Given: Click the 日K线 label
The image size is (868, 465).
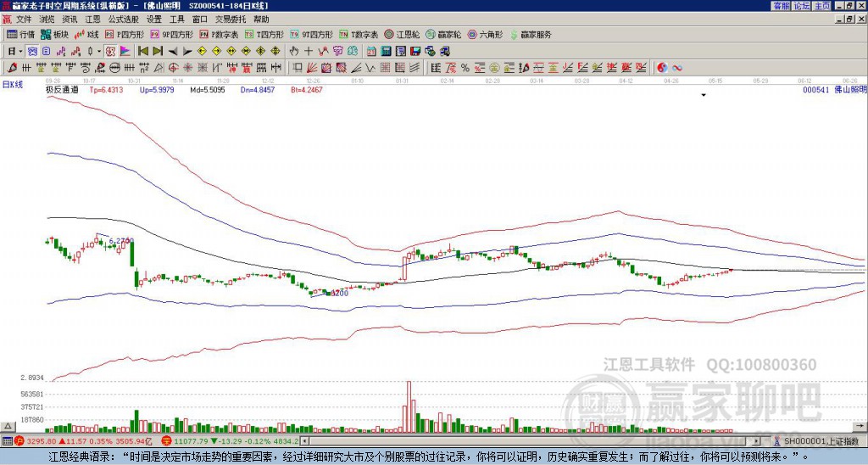Looking at the screenshot, I should [13, 84].
